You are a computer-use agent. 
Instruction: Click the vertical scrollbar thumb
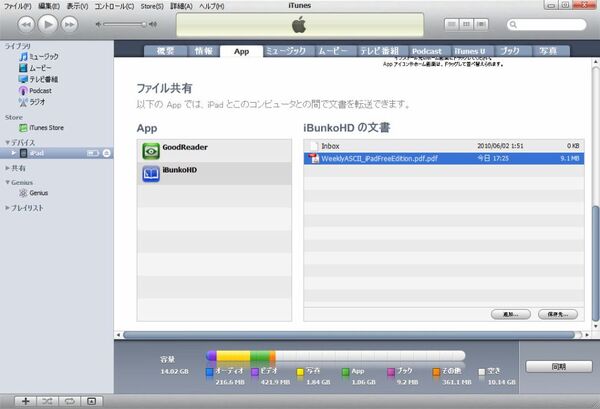coord(595,263)
